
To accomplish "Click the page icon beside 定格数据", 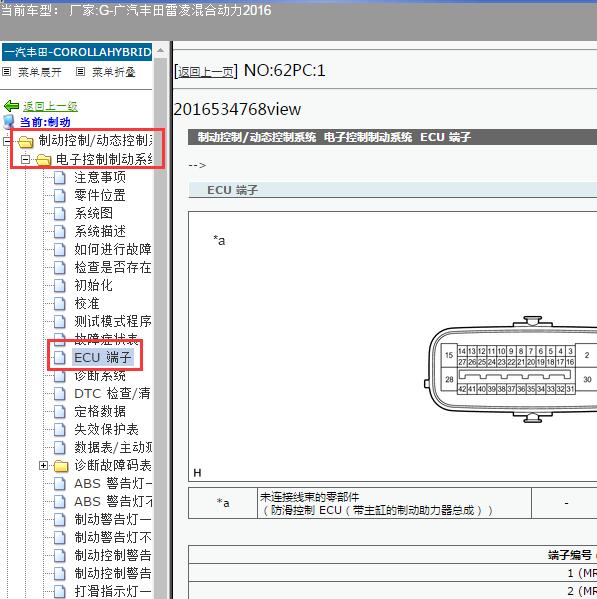I will (60, 412).
